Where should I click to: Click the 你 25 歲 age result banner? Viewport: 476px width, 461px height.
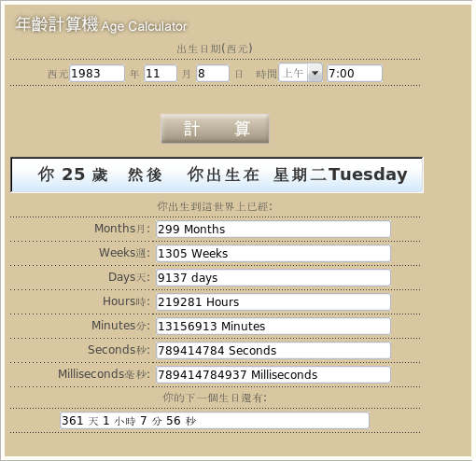tap(217, 175)
